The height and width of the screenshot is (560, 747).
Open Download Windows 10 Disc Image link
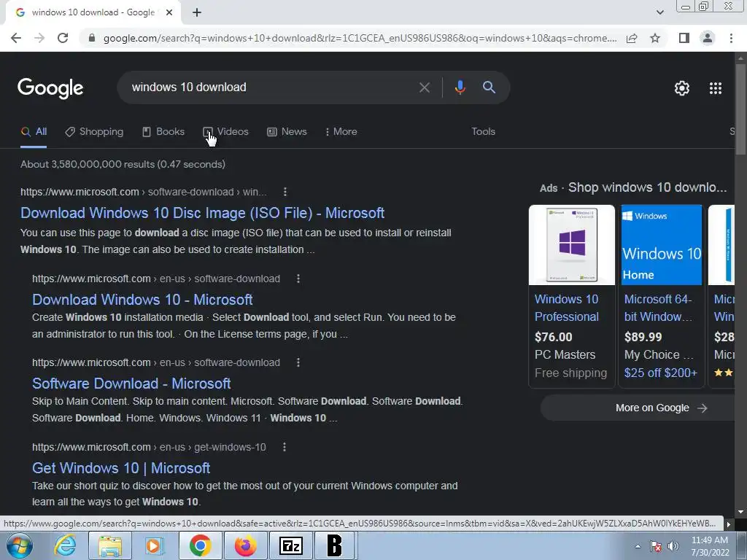[x=203, y=213]
